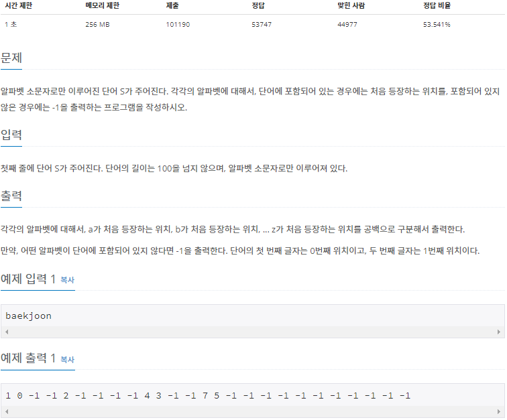This screenshot has height=420, width=507.
Task: Click the 53747 correct answers value
Action: pos(262,25)
